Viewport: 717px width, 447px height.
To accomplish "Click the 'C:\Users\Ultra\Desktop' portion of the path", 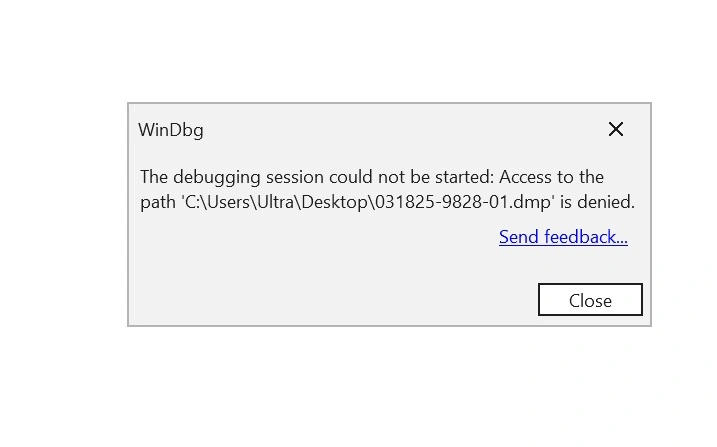I will coord(276,202).
